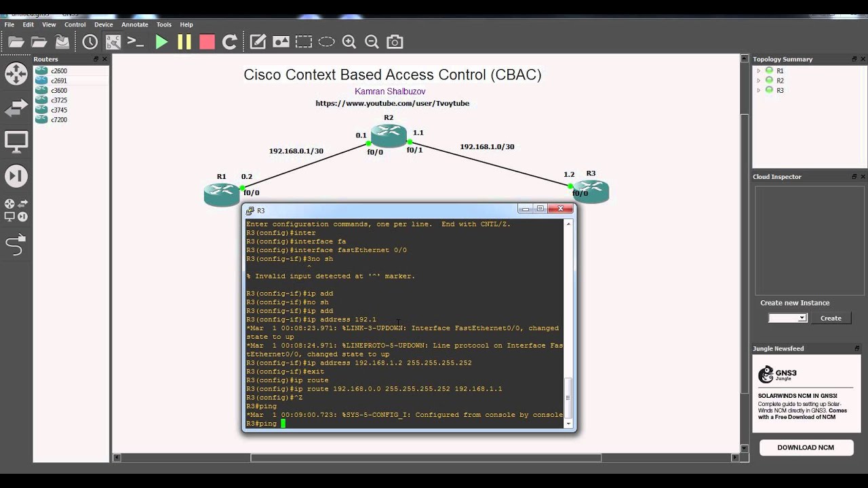Select c7200 router in Routers list
The height and width of the screenshot is (488, 868).
click(x=71, y=120)
